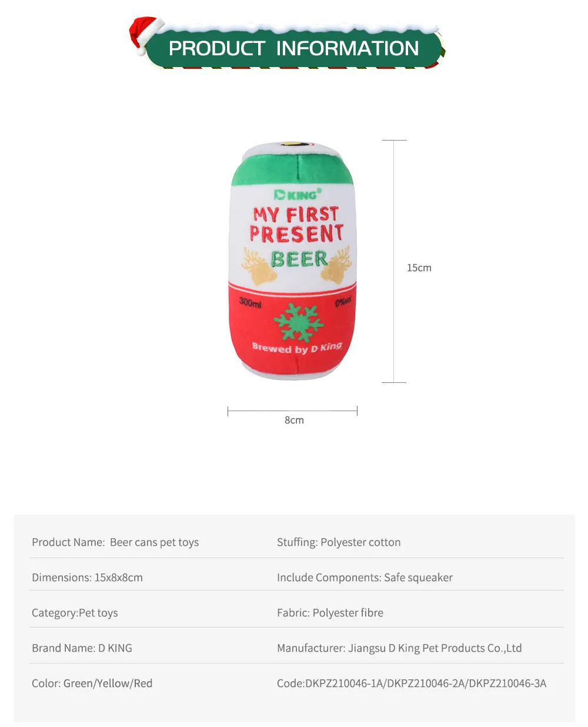Click the Color: Green/Yellow/Red entry
This screenshot has height=727, width=588.
(92, 683)
